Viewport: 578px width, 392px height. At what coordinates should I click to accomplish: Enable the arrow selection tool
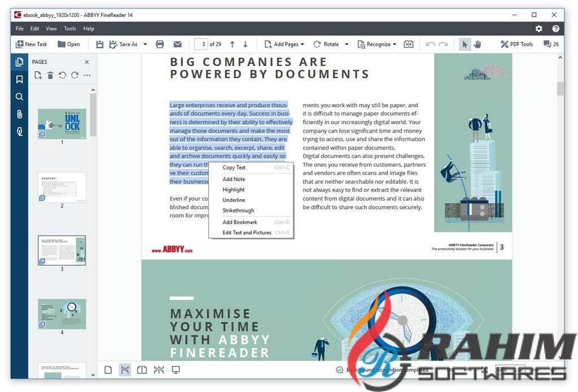tap(465, 44)
